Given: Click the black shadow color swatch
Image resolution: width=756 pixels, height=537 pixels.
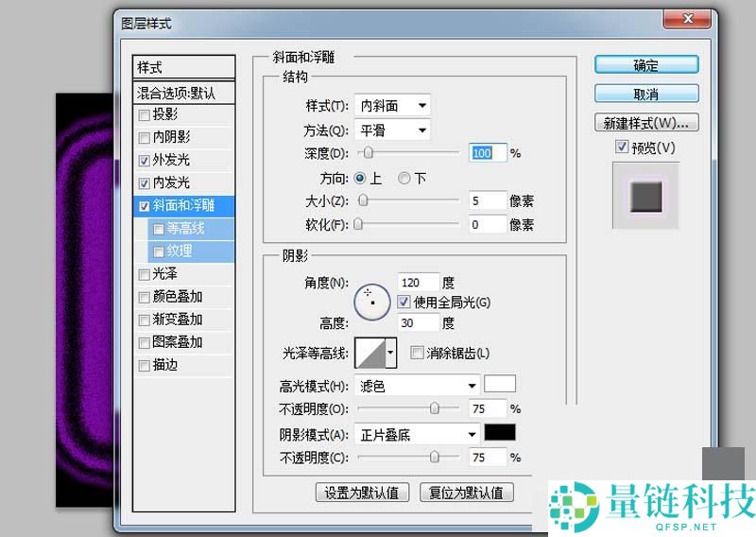Looking at the screenshot, I should (500, 433).
